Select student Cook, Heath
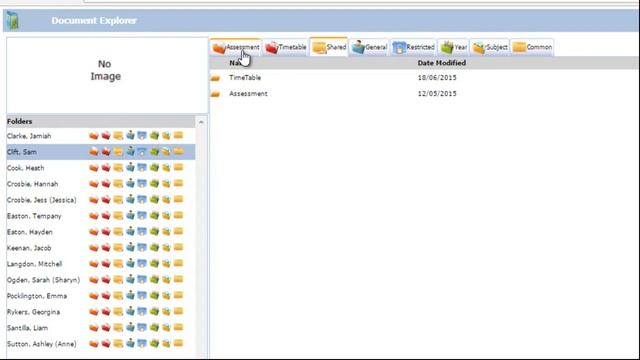The width and height of the screenshot is (640, 360). click(x=25, y=168)
